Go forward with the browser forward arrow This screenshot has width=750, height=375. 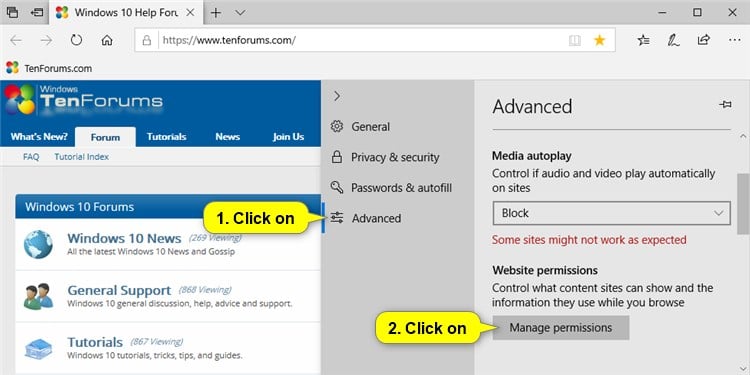pos(46,40)
